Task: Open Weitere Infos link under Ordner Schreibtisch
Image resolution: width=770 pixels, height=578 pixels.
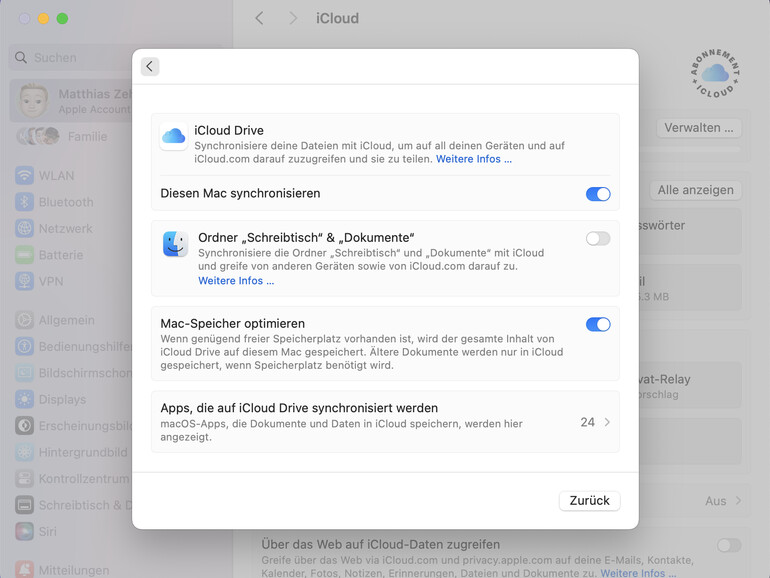Action: coord(236,281)
